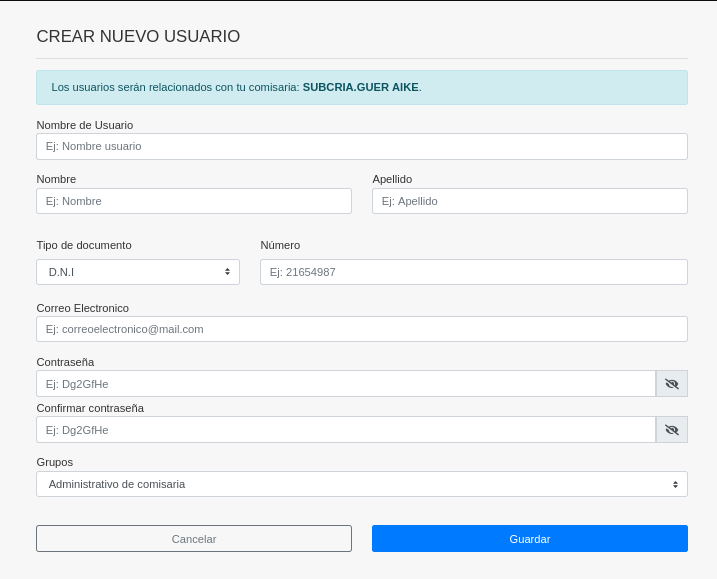Click inside the Contraseña field
This screenshot has width=717, height=579.
(346, 384)
